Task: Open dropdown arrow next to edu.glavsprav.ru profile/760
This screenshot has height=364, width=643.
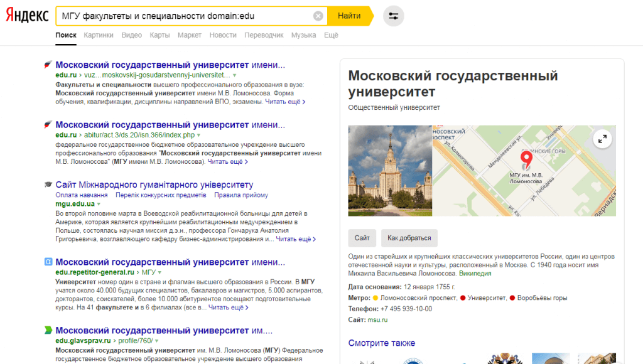Action: (156, 341)
